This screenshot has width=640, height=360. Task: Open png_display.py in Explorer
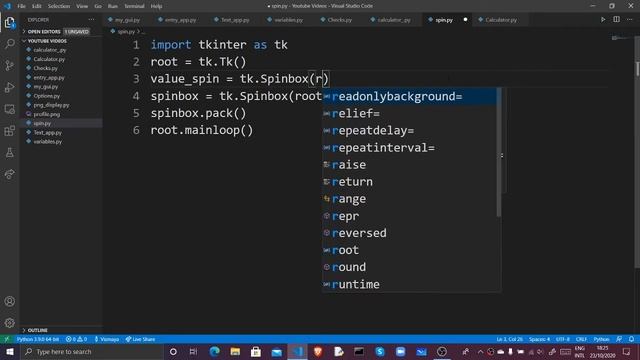click(51, 105)
